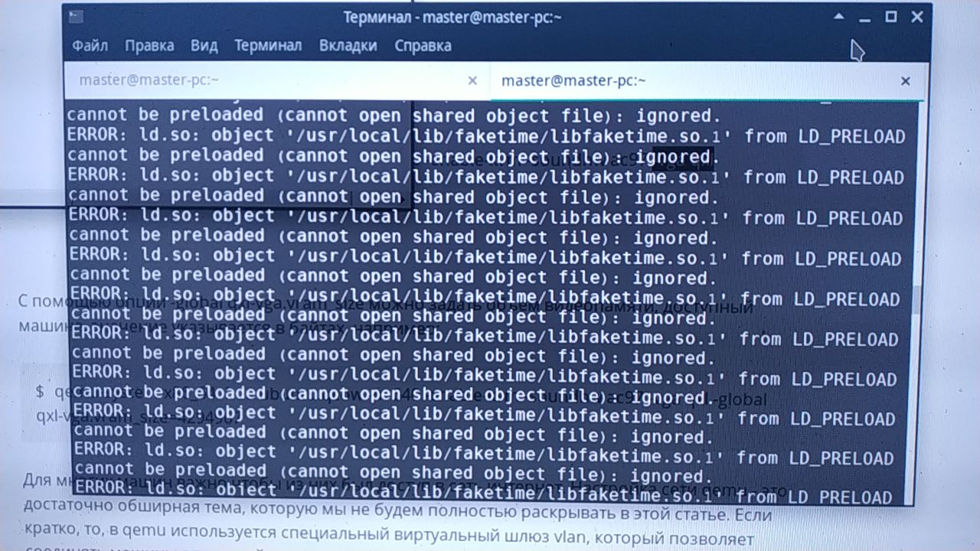Minimize the terminal window
Screen dimensions: 980x551
865,17
